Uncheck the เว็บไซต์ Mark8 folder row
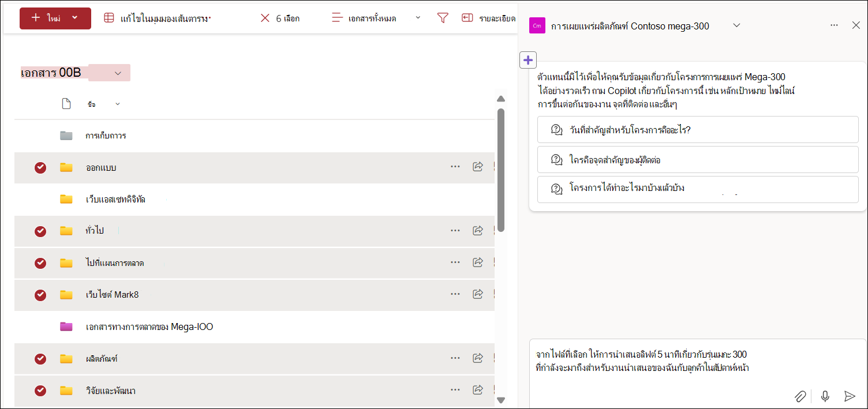 (40, 295)
